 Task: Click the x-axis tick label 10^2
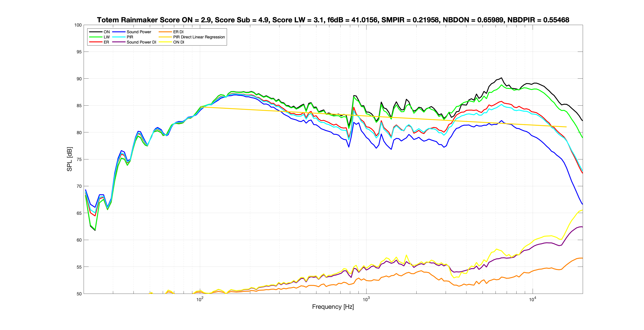[200, 299]
